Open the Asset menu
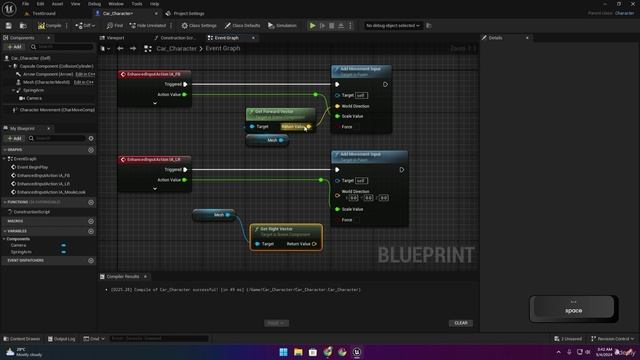Screen dimensions: 640x360 [x=57, y=4]
